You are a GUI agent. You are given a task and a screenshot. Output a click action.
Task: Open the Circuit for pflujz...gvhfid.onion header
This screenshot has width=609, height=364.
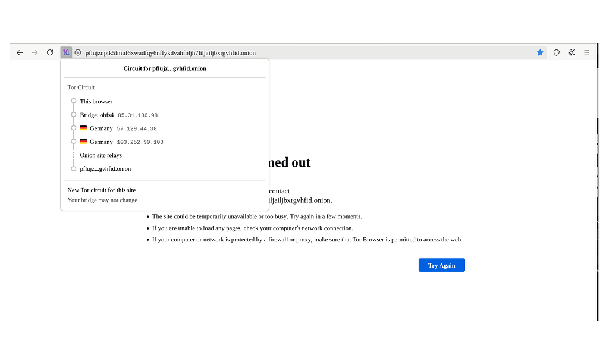point(164,68)
